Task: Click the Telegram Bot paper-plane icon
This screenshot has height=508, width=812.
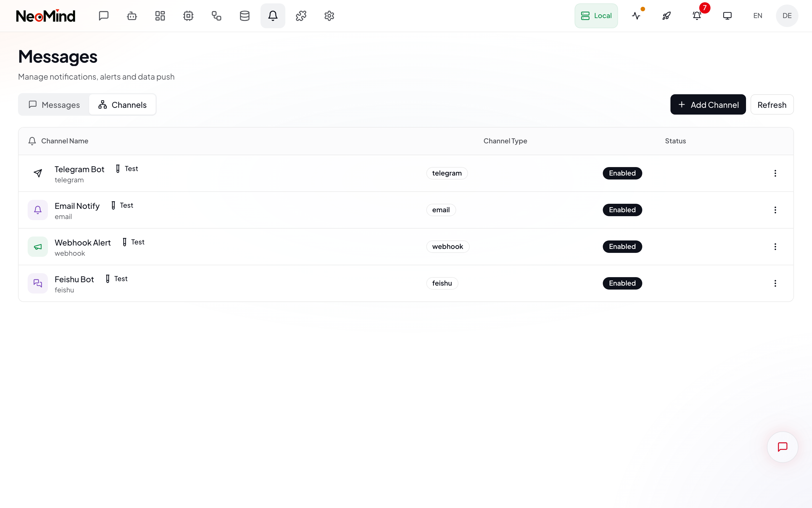Action: (38, 173)
